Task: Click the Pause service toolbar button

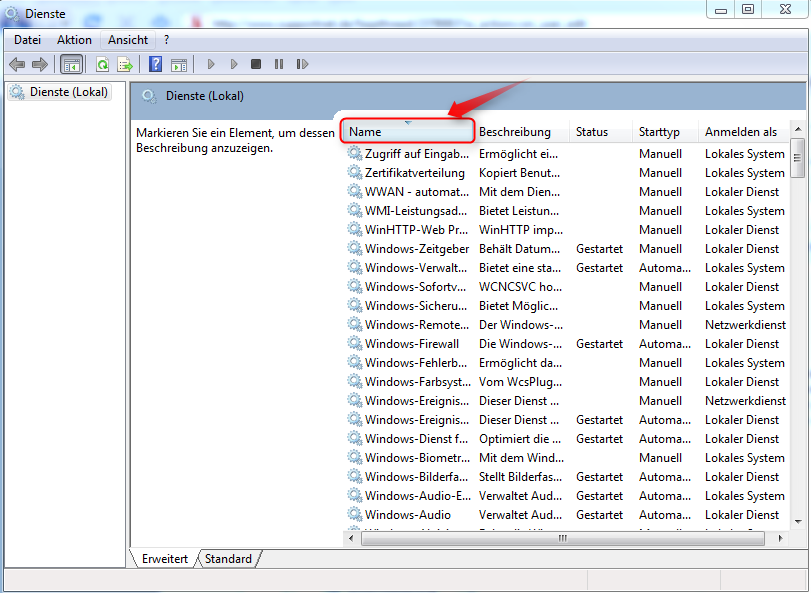Action: coord(278,64)
